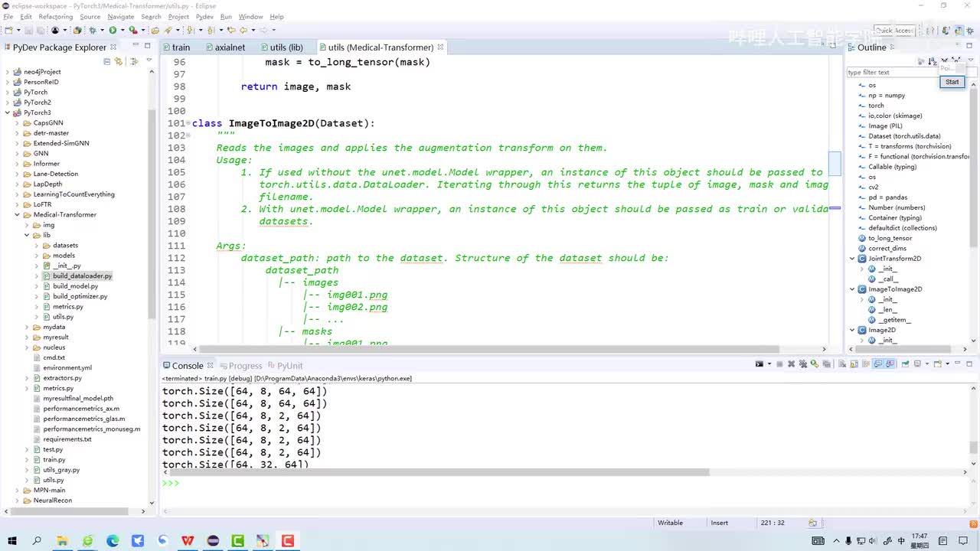
Task: Open File Explorer from taskbar
Action: point(62,541)
